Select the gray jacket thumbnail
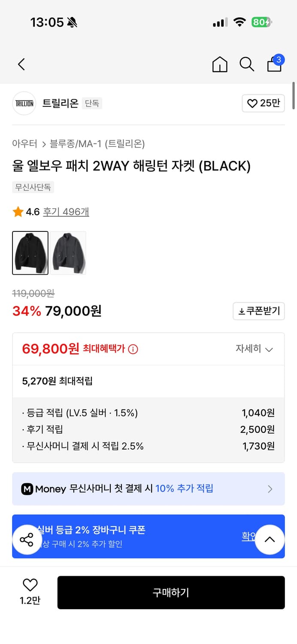 click(x=68, y=253)
